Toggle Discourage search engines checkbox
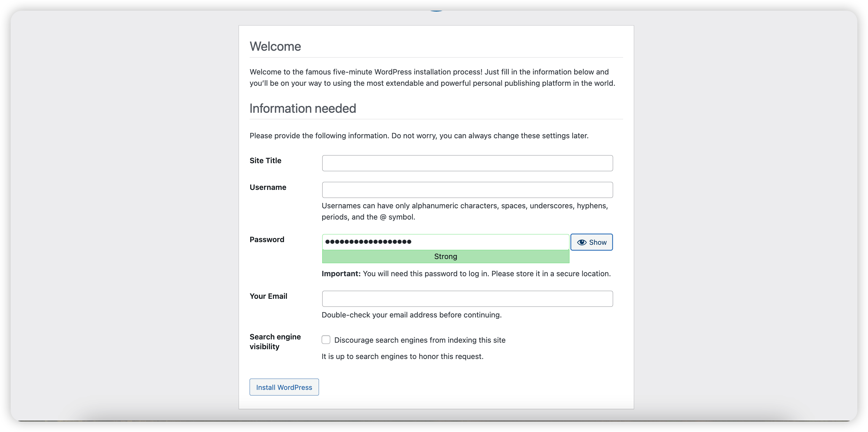Image resolution: width=868 pixels, height=432 pixels. tap(326, 340)
